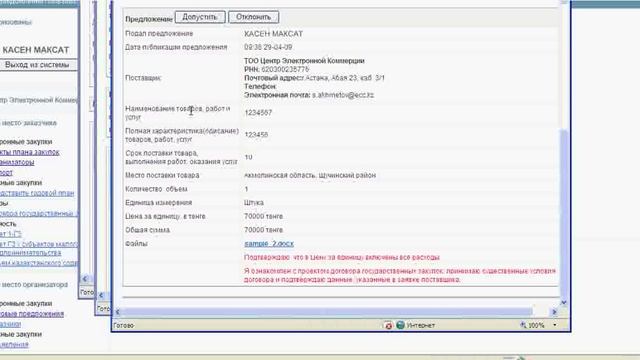Click the left scroll arrow in leftmost back window

click(x=85, y=279)
